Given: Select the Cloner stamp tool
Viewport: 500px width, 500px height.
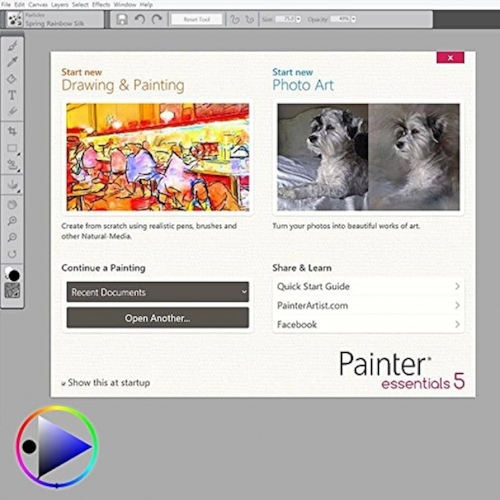Looking at the screenshot, I should 12,165.
